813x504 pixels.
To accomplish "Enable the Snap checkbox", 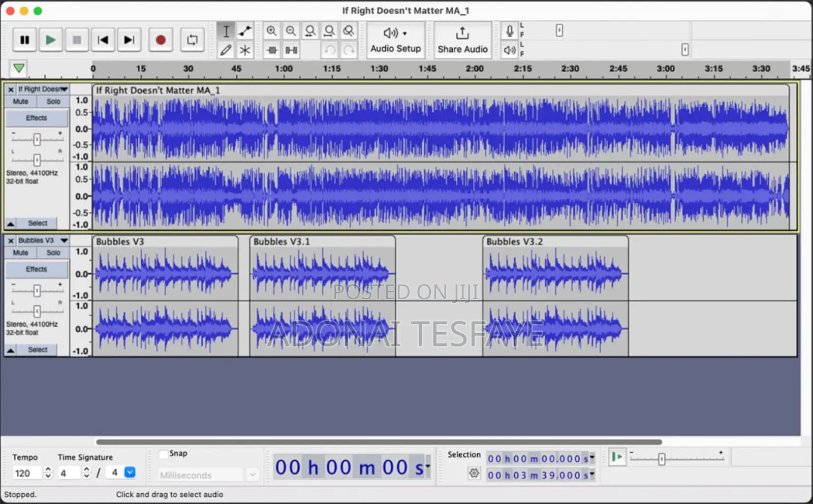I will [163, 454].
